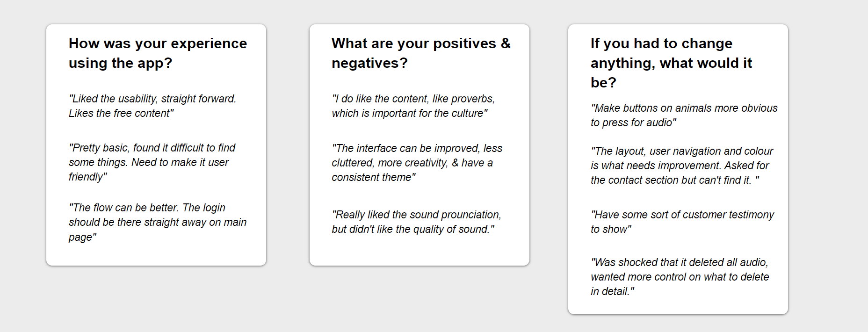Click the 'consistent theme' line of text

(374, 177)
